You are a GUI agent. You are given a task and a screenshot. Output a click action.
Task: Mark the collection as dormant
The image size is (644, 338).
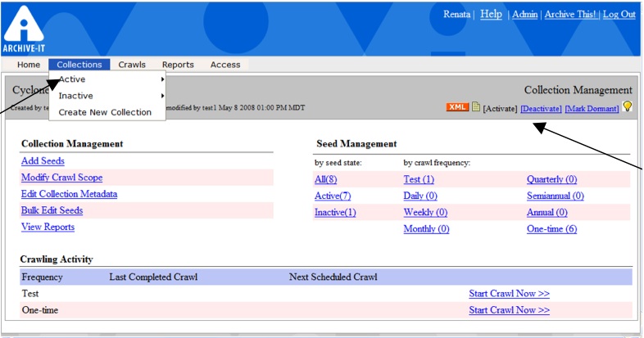pyautogui.click(x=592, y=109)
